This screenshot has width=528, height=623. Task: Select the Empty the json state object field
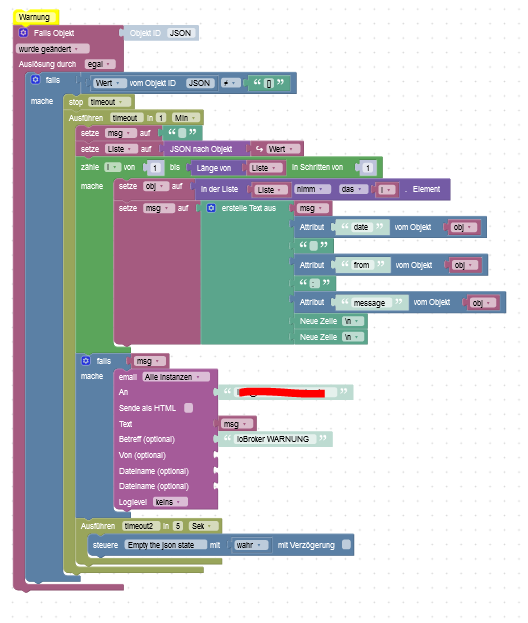165,545
